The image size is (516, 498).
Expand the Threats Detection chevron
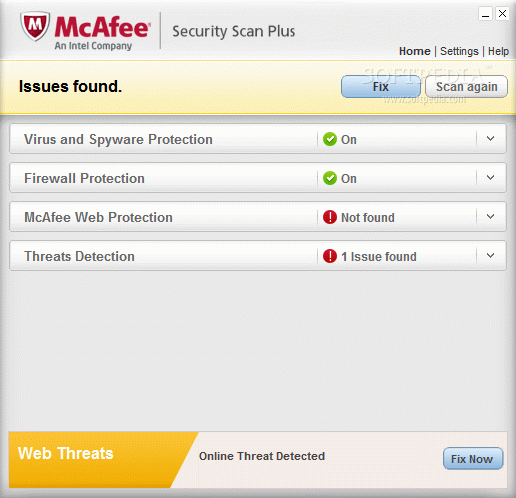tap(490, 255)
